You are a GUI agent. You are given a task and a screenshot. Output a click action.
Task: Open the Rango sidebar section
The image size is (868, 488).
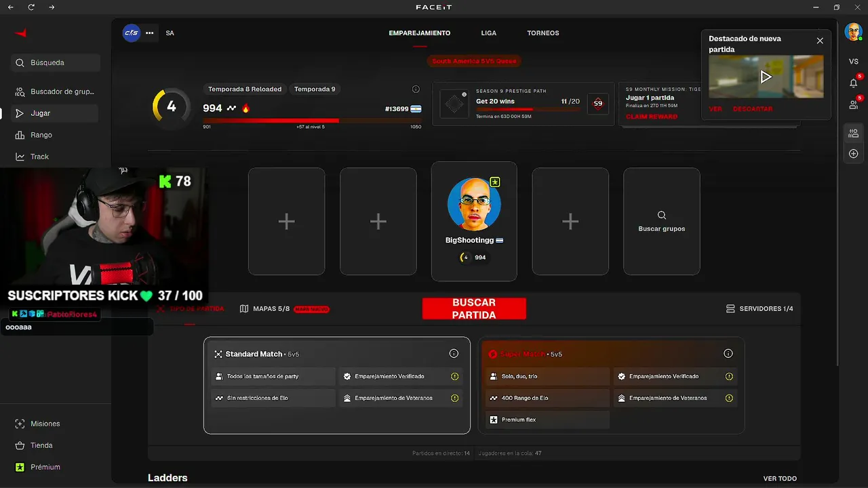click(55, 135)
